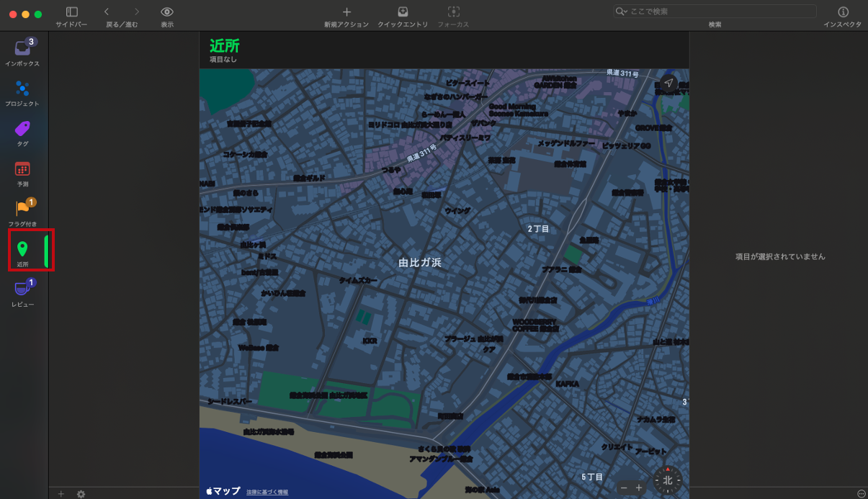Select ビタースイート place on the map
The image size is (868, 499).
click(467, 84)
